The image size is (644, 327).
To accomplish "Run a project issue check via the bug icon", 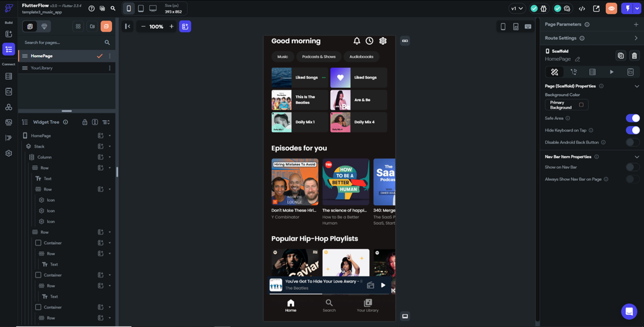I will (x=542, y=8).
